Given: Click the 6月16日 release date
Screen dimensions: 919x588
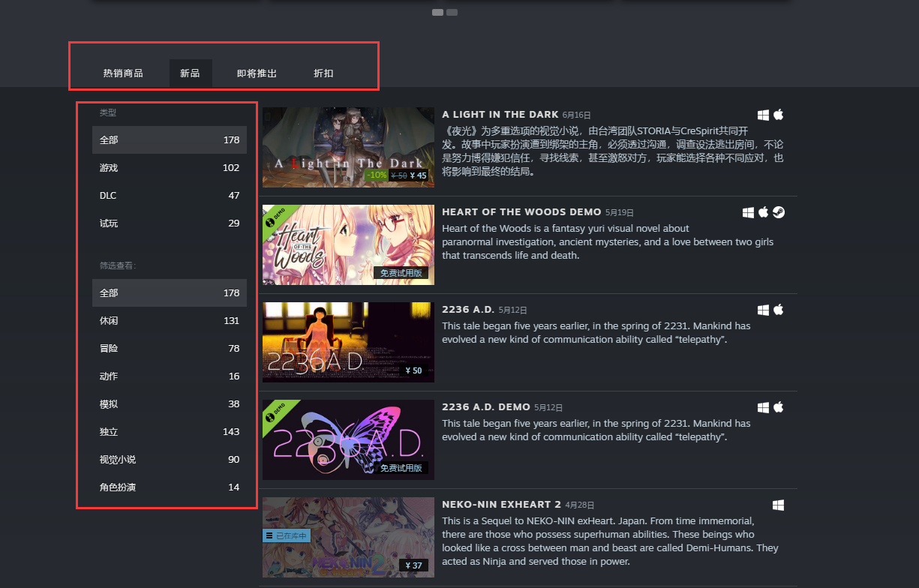Looking at the screenshot, I should [x=576, y=115].
